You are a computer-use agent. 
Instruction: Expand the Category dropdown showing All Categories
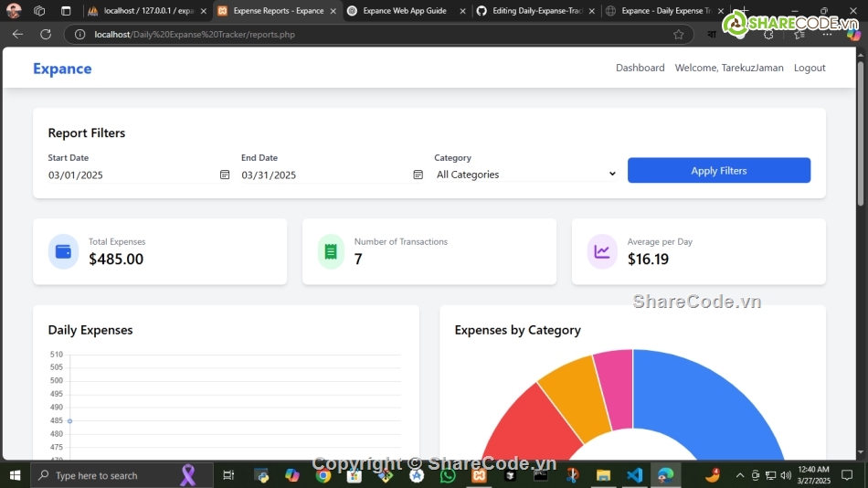click(525, 175)
